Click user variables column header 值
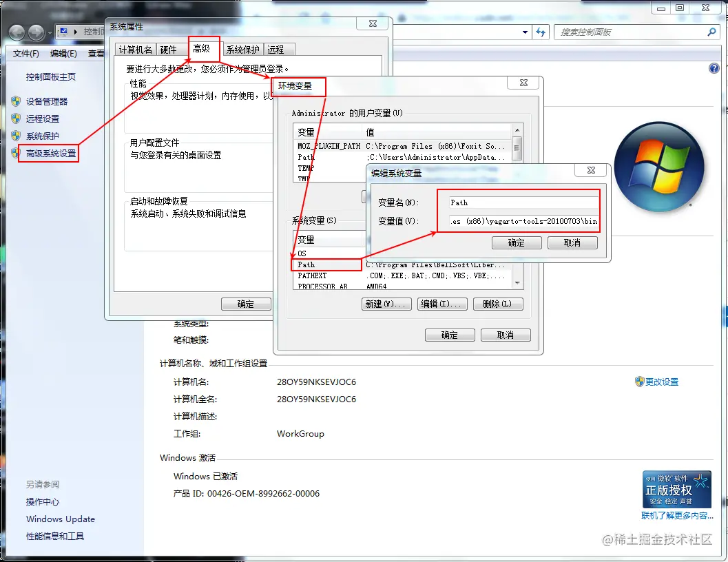 pos(437,132)
